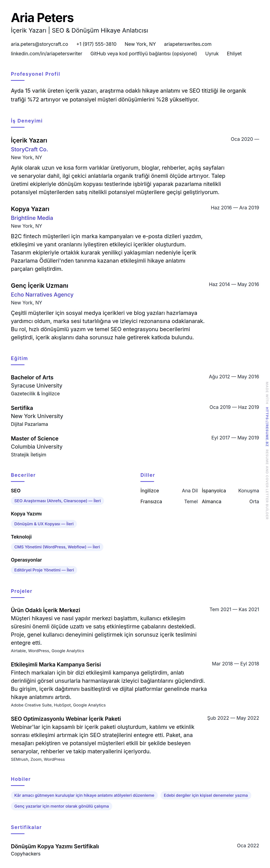Click the GitHub veya kod portföyü link

pos(144,54)
